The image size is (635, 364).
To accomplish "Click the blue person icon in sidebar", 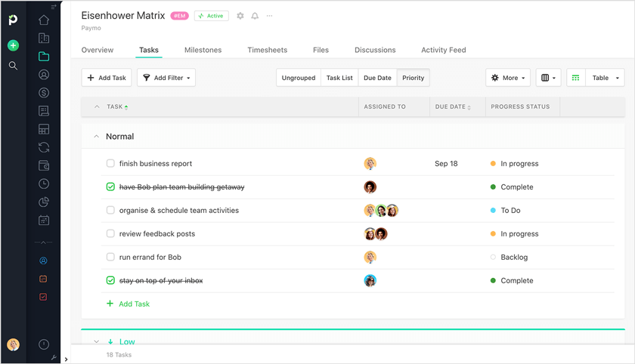I will tap(43, 261).
